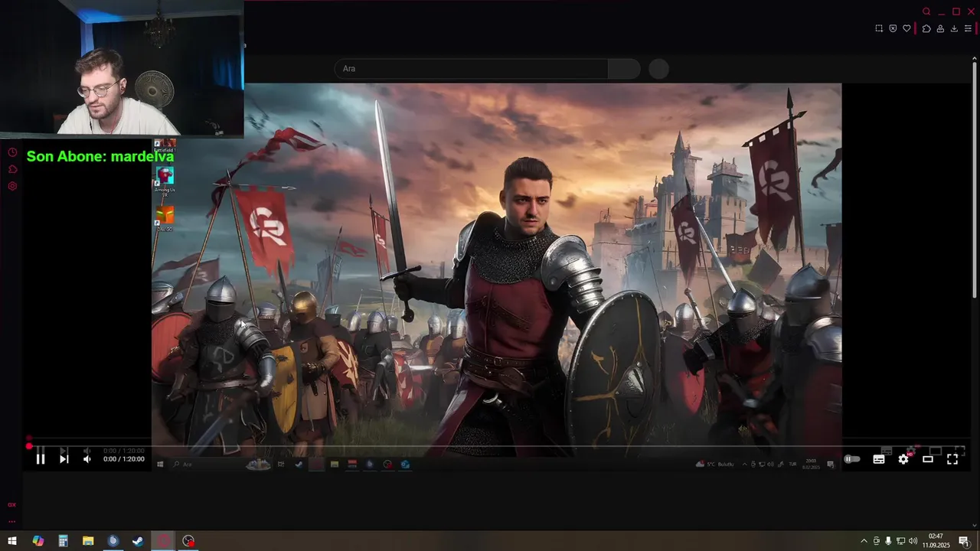Click the scroll down arrow at page bottom
The height and width of the screenshot is (551, 980).
(x=975, y=525)
